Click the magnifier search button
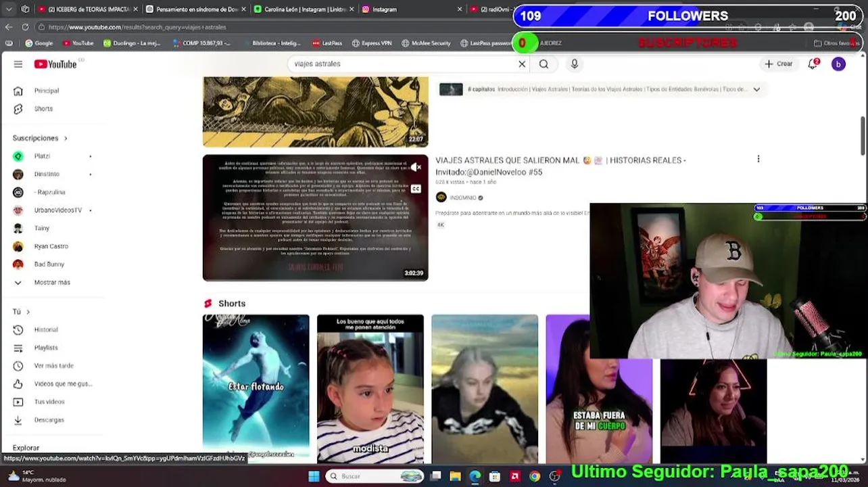This screenshot has height=487, width=868. 544,64
